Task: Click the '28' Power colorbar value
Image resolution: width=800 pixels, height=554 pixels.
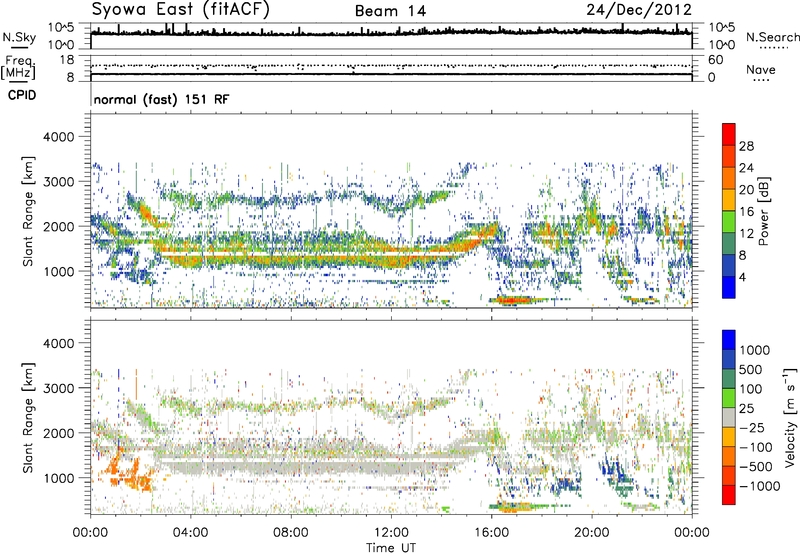Action: click(746, 146)
